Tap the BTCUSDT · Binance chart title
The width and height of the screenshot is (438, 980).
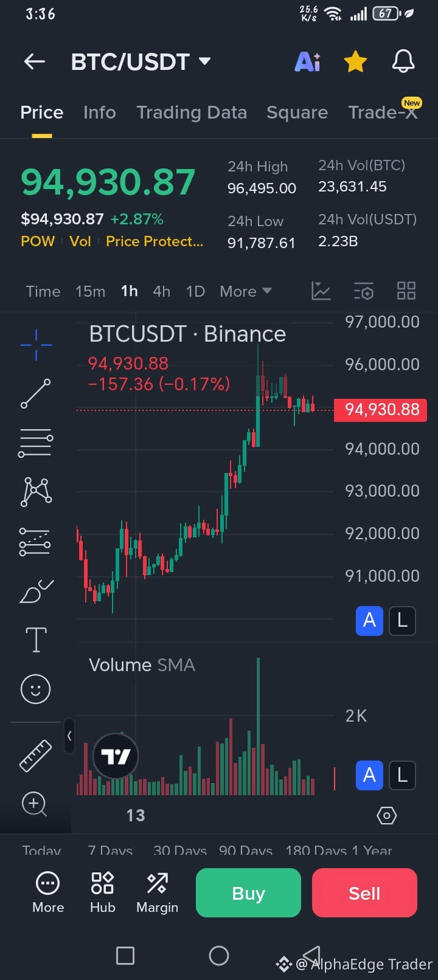(x=187, y=334)
